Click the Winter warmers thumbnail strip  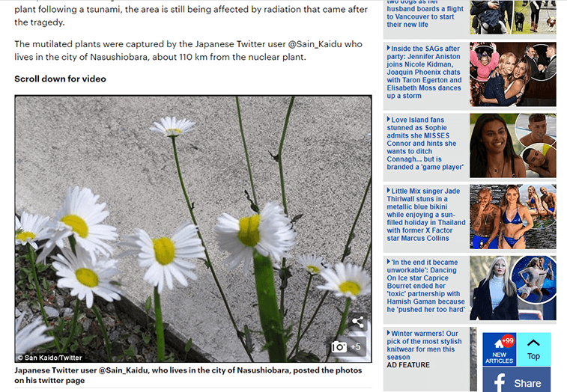[473, 359]
